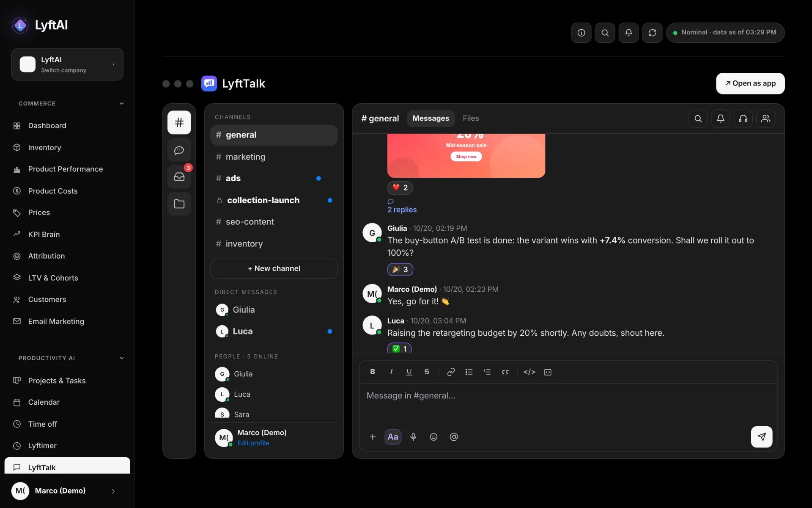Toggle bold formatting in message editor
This screenshot has width=812, height=508.
click(373, 372)
